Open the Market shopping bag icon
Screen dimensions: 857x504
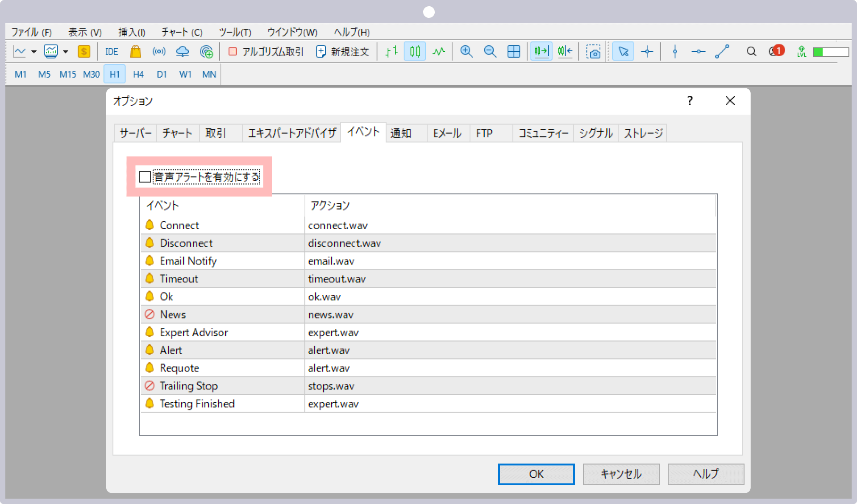coord(135,52)
